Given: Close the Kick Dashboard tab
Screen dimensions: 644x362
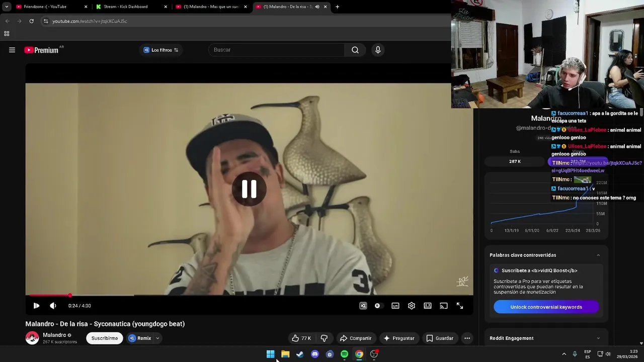Looking at the screenshot, I should pos(166,7).
